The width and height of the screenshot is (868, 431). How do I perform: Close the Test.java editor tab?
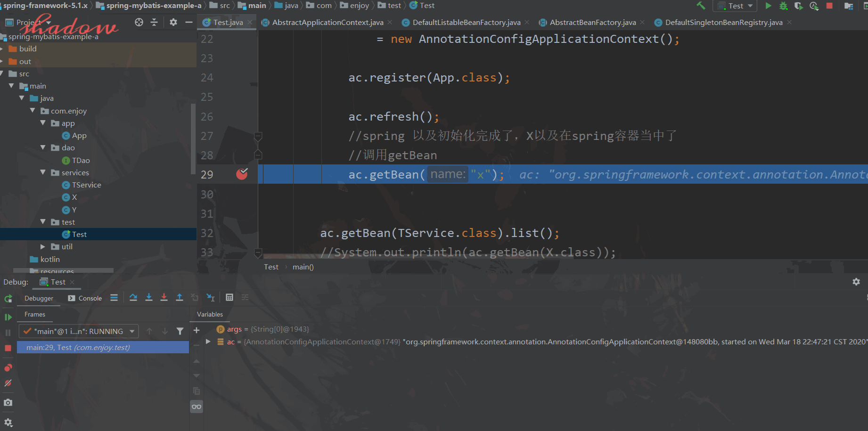(250, 22)
